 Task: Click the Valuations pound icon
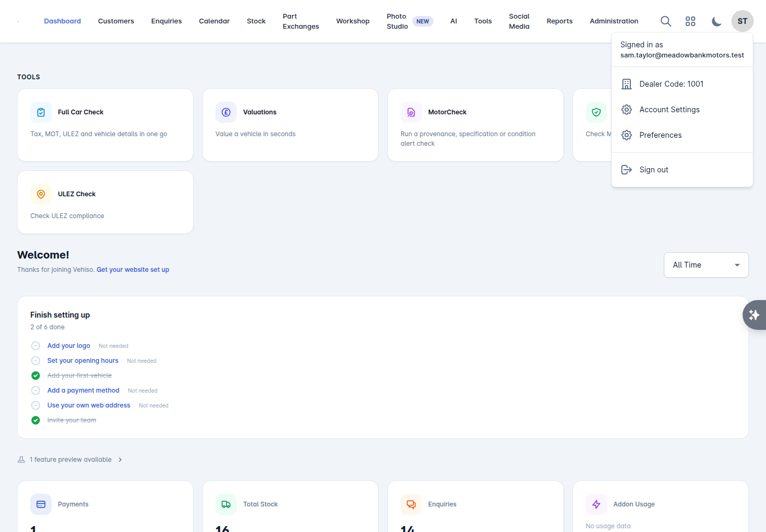pyautogui.click(x=226, y=112)
